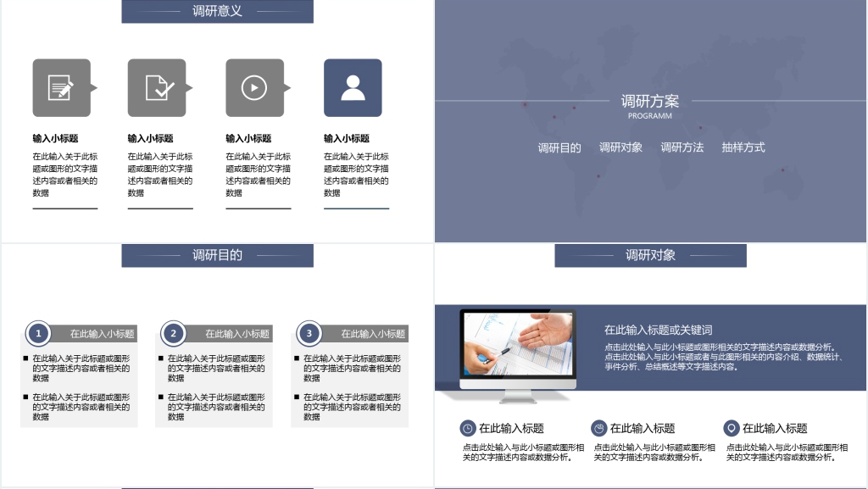
Task: Select the number 2 circle badge
Action: click(173, 333)
